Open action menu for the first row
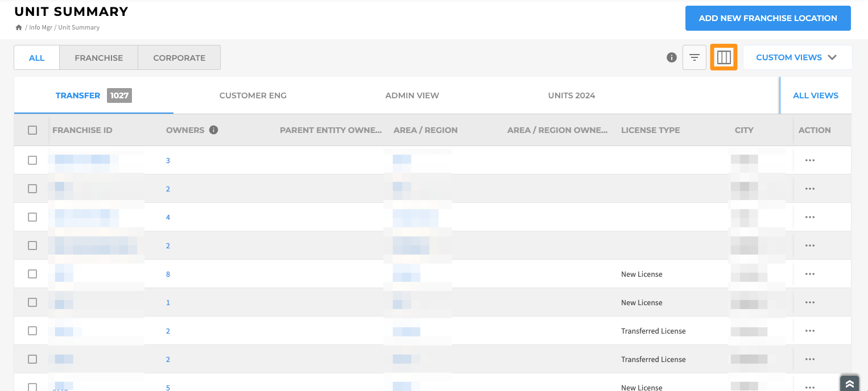The width and height of the screenshot is (868, 391). coord(810,160)
